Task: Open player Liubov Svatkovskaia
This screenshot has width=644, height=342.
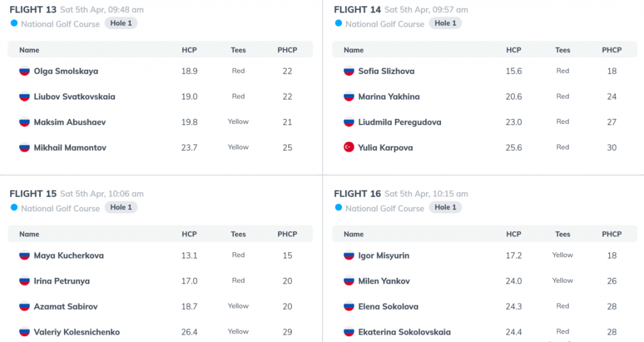Action: [74, 96]
